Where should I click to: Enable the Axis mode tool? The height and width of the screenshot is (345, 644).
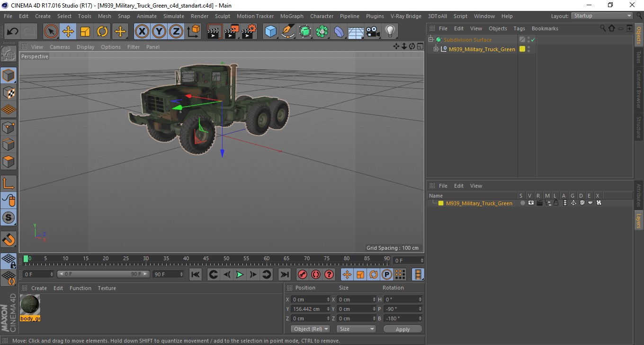pos(9,183)
